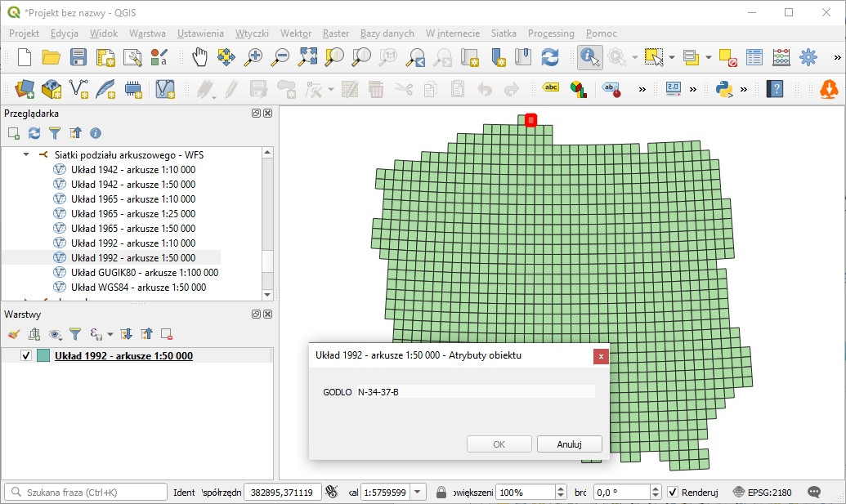Toggle the Renderuj checkbox
This screenshot has width=846, height=504.
pos(673,493)
